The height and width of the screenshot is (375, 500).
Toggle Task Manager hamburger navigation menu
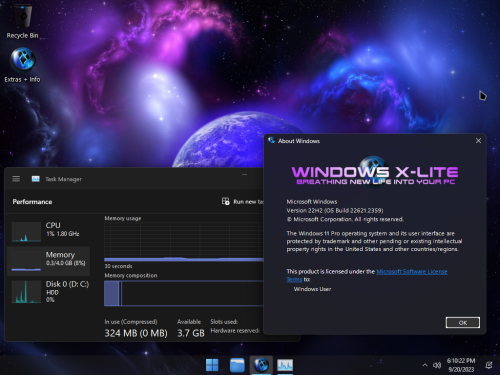coord(16,179)
